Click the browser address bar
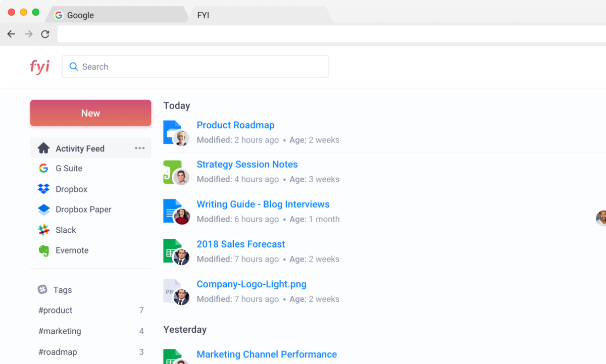Image resolution: width=606 pixels, height=364 pixels. tap(332, 34)
